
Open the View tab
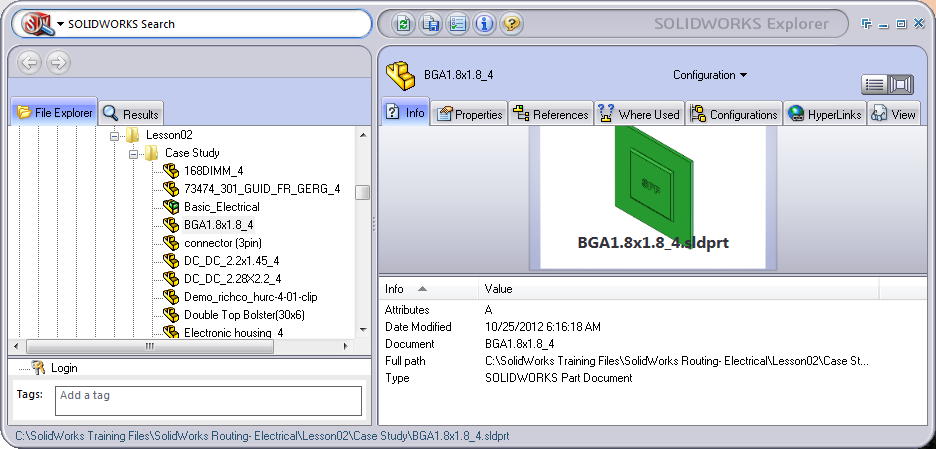[x=894, y=114]
